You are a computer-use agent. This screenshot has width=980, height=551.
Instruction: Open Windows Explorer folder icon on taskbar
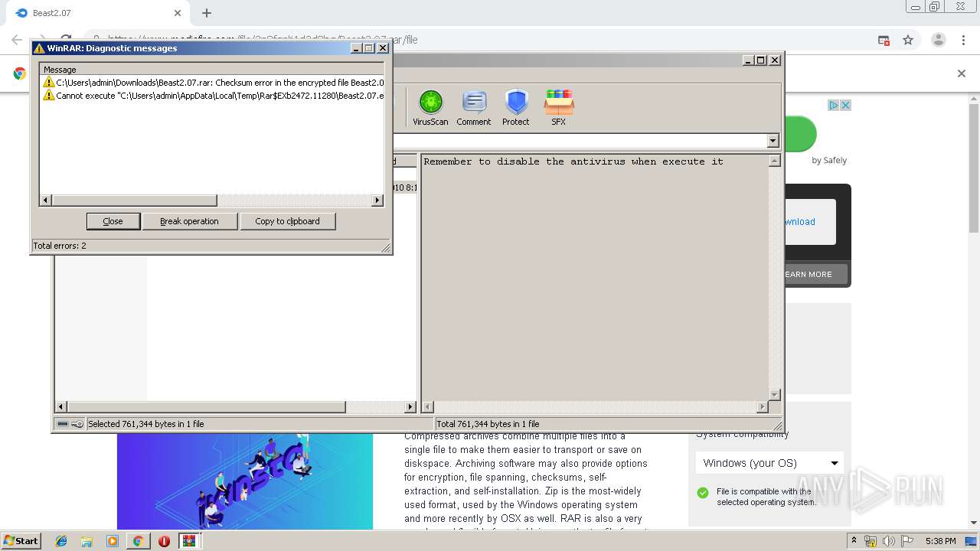87,541
